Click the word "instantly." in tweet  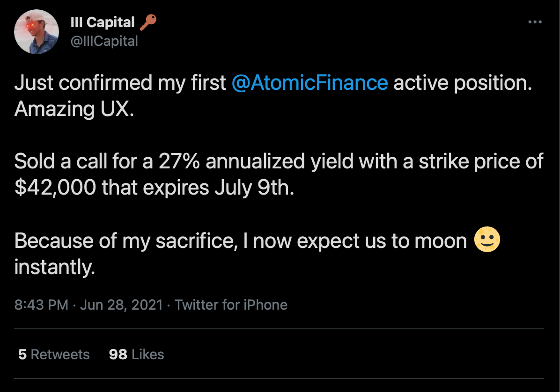tap(55, 267)
